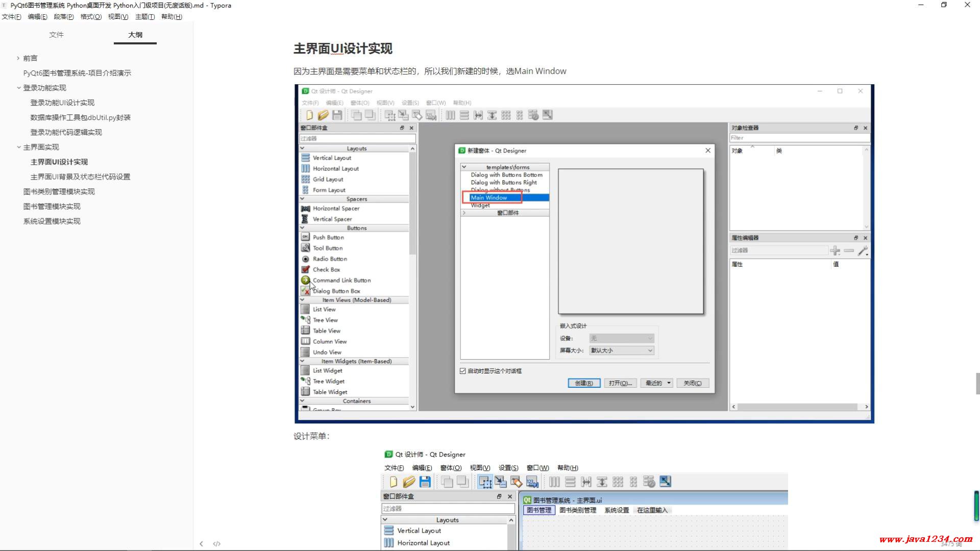The image size is (980, 551).
Task: Click 关闭(C) button in New Form dialog image
Action: tap(693, 383)
